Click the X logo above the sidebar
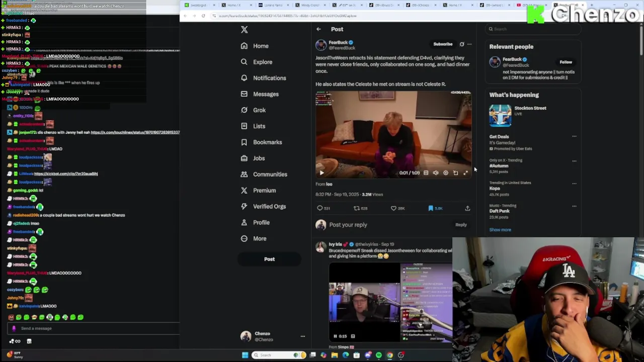644x362 pixels. [x=244, y=30]
